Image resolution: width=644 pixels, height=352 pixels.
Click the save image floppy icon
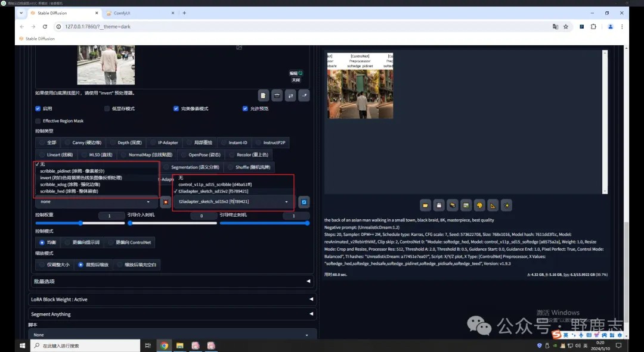point(439,205)
